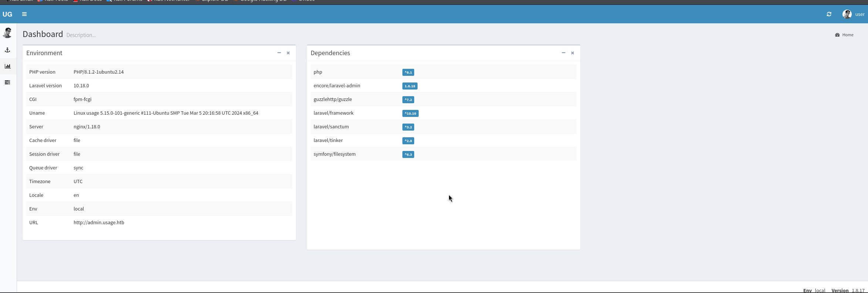Open the server tasks sidebar icon
868x293 pixels.
(7, 82)
